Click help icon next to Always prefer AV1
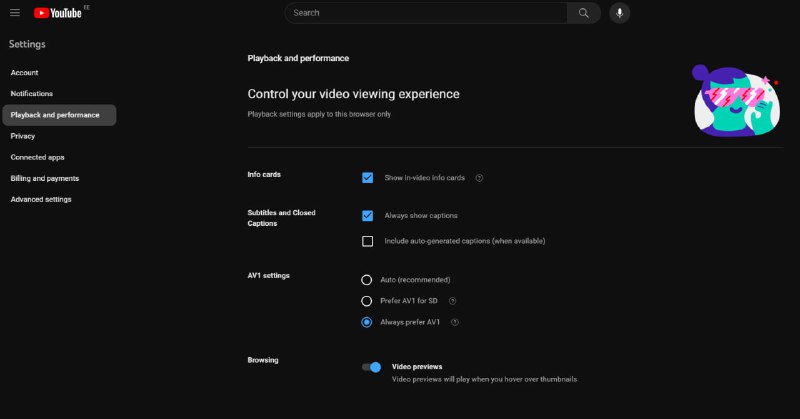The image size is (800, 419). pos(455,322)
